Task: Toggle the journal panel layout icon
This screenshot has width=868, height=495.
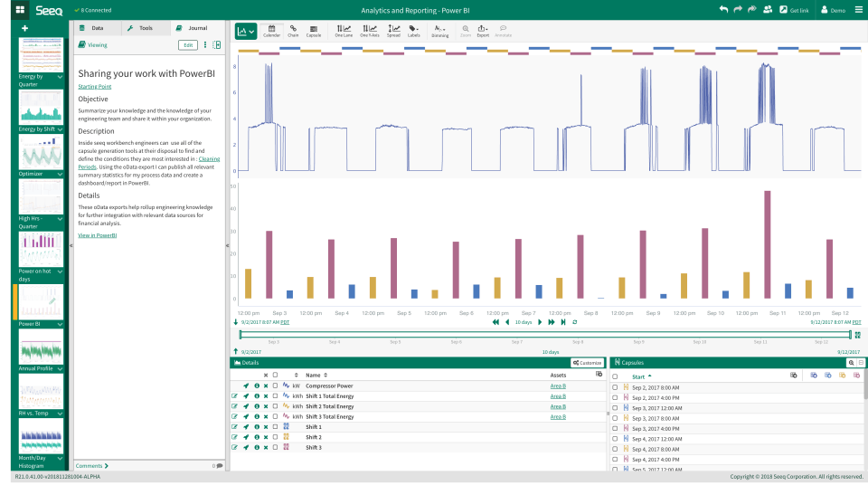Action: click(216, 45)
